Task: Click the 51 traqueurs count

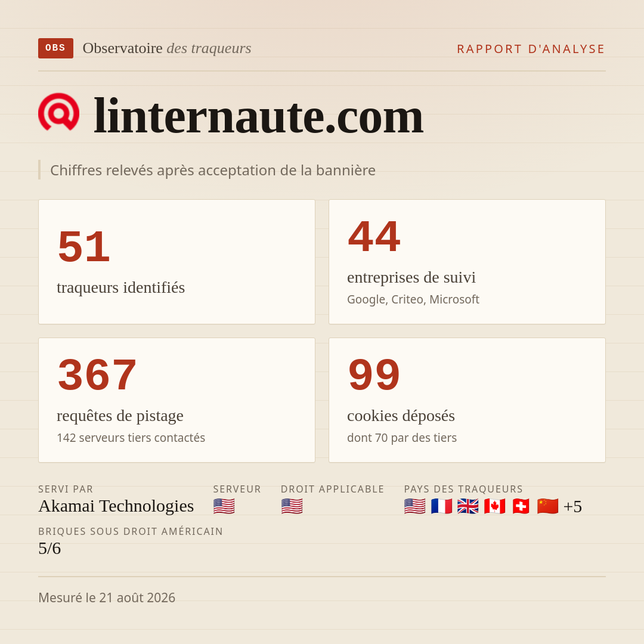Action: (84, 247)
